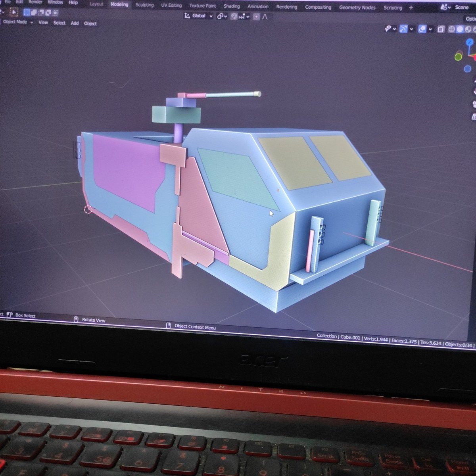Image resolution: width=476 pixels, height=476 pixels.
Task: Click the pink turret gun barrel
Action: 196,95
